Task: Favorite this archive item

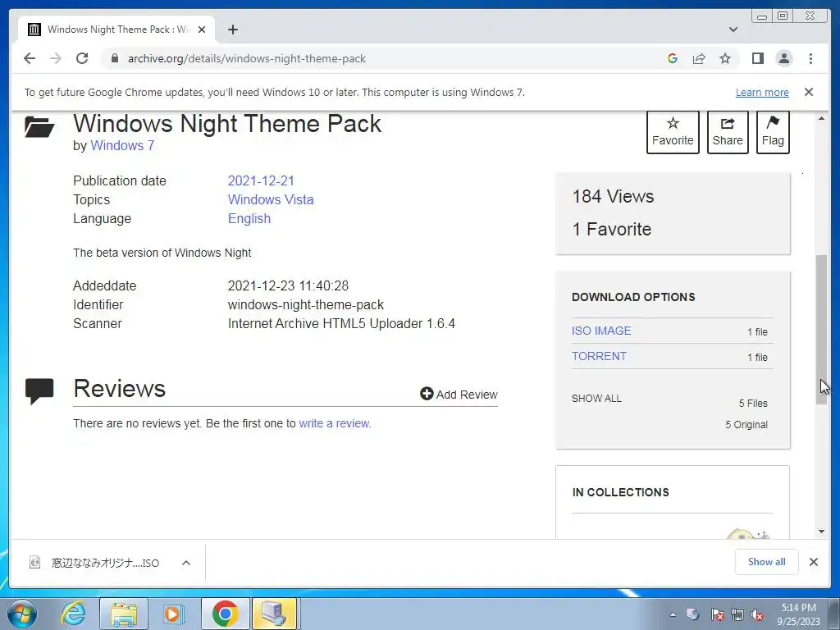Action: (673, 132)
